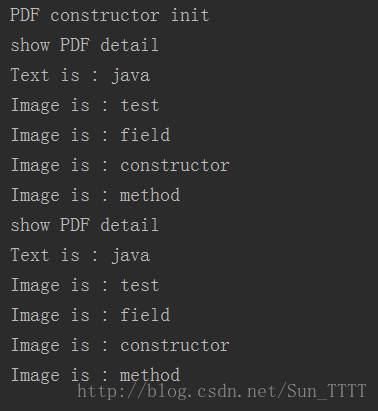This screenshot has width=378, height=411.
Task: Click the second 'Image is : field' line
Action: click(91, 315)
